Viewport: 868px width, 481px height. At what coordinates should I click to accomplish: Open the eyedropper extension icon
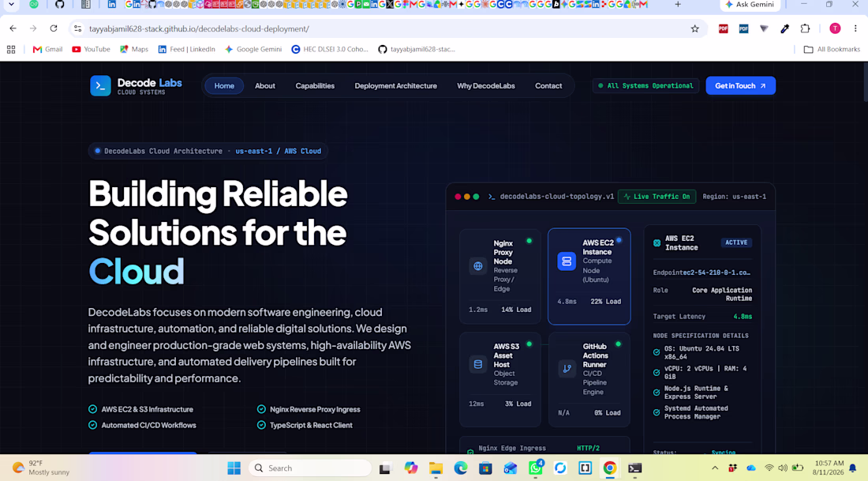pyautogui.click(x=785, y=28)
